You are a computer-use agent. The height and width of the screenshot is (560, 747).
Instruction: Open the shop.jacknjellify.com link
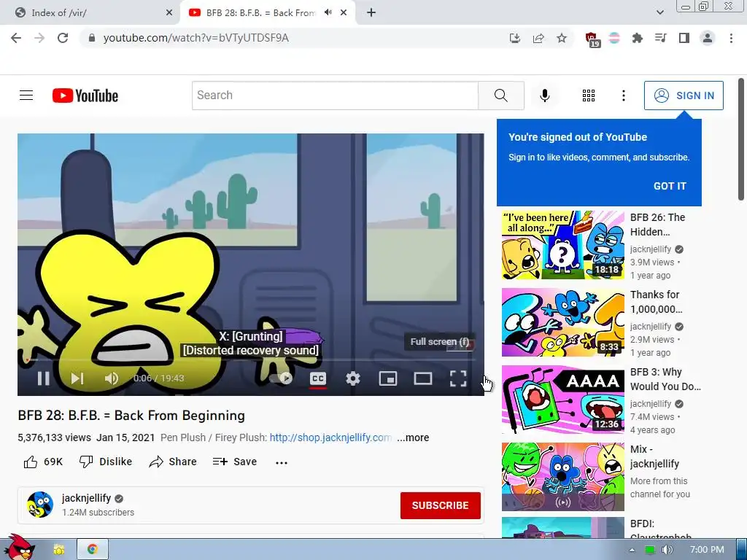pos(330,437)
